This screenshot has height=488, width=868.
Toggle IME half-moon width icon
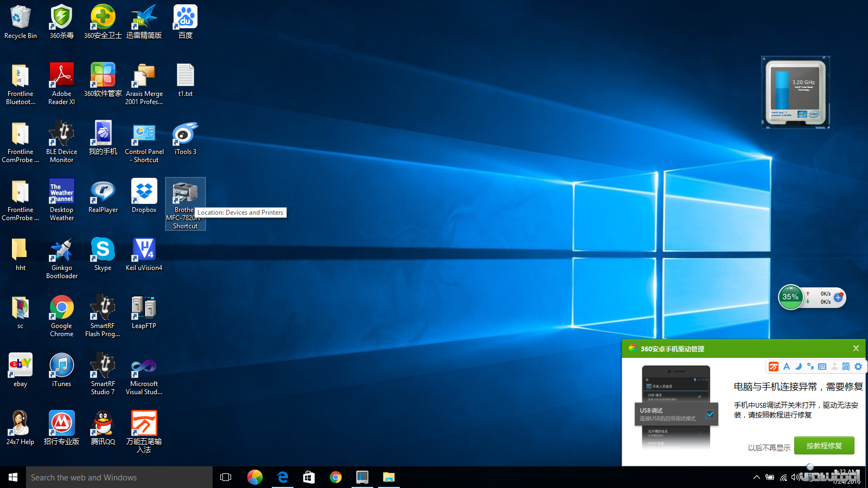tap(799, 367)
